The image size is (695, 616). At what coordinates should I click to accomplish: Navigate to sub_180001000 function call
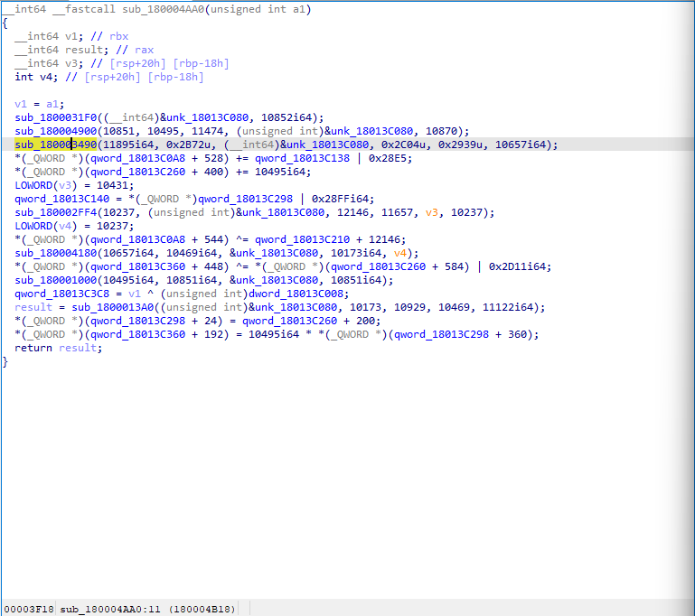(x=55, y=280)
